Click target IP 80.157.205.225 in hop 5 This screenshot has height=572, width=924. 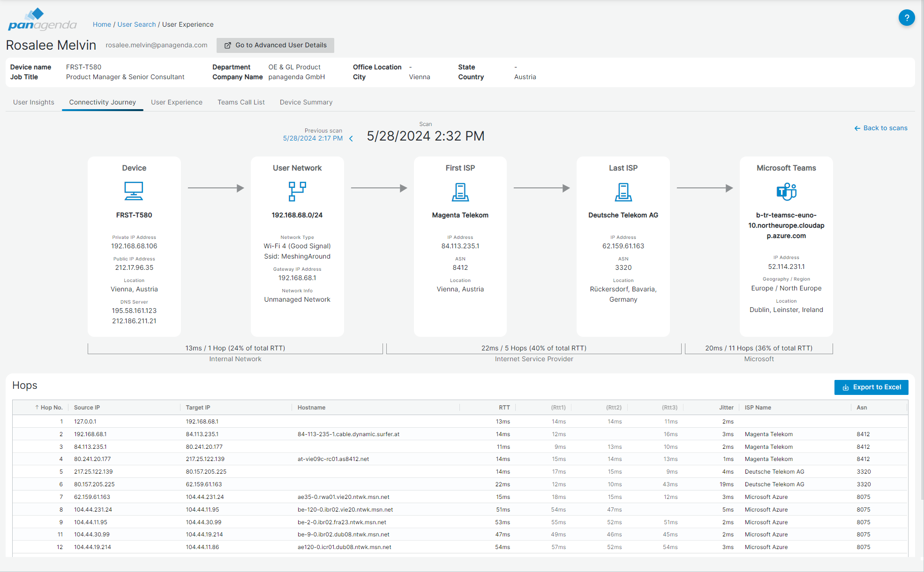[206, 472]
